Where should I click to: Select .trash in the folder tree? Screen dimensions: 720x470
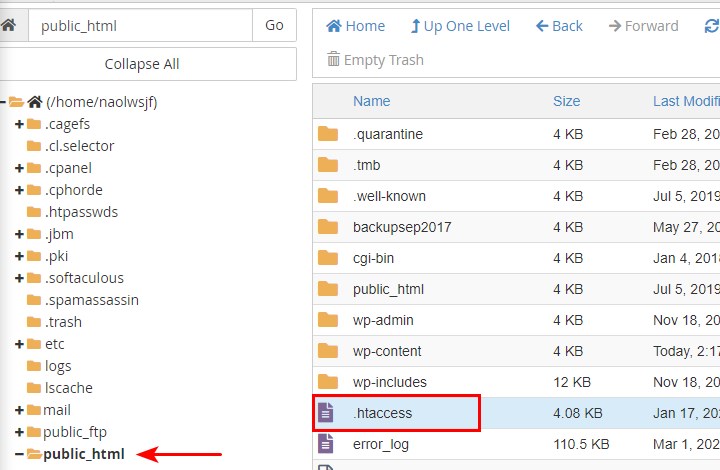pos(63,322)
